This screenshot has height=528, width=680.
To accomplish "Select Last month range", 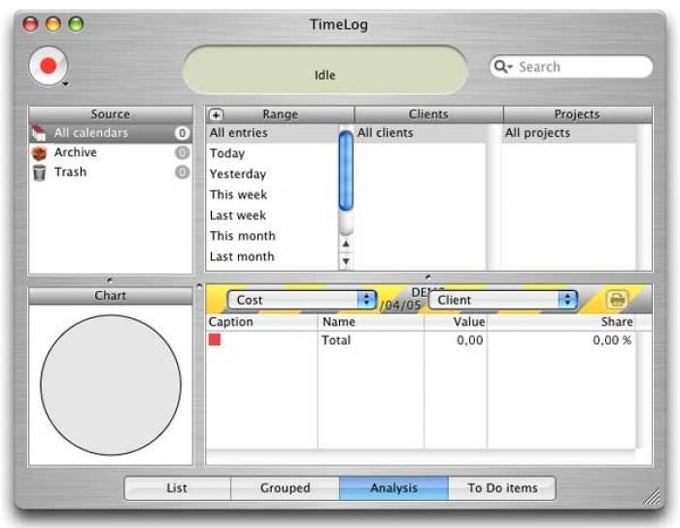I will [272, 257].
